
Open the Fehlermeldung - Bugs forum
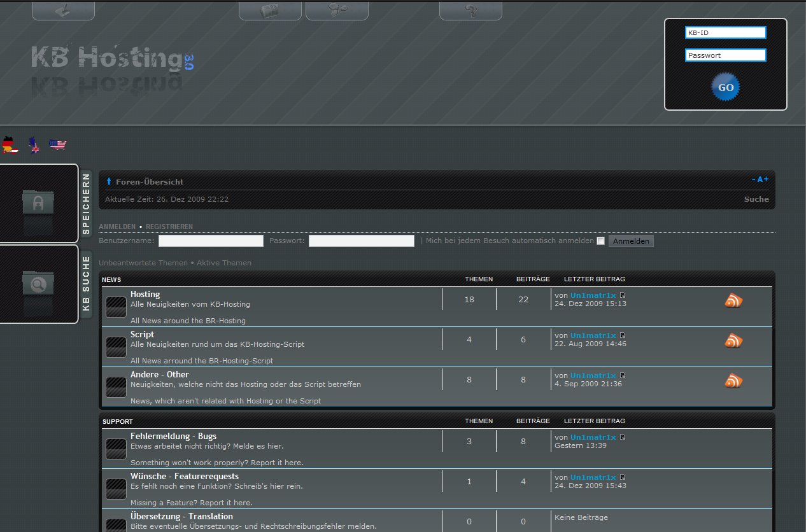(x=173, y=437)
